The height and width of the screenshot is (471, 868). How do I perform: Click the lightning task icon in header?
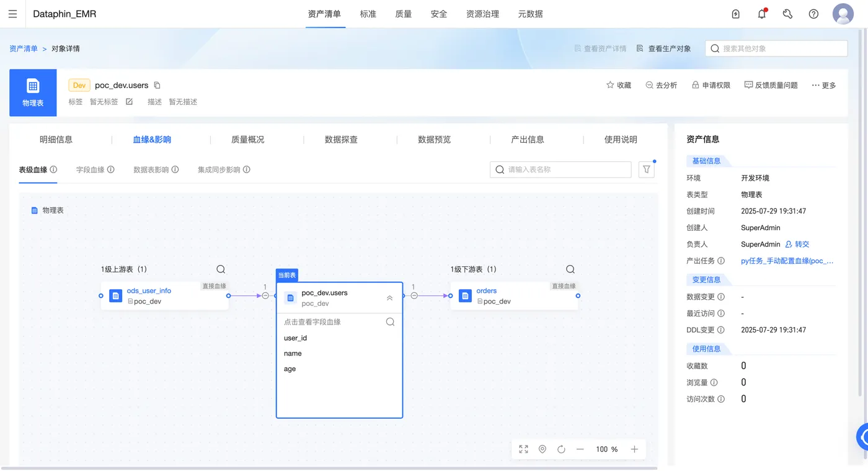pyautogui.click(x=736, y=14)
